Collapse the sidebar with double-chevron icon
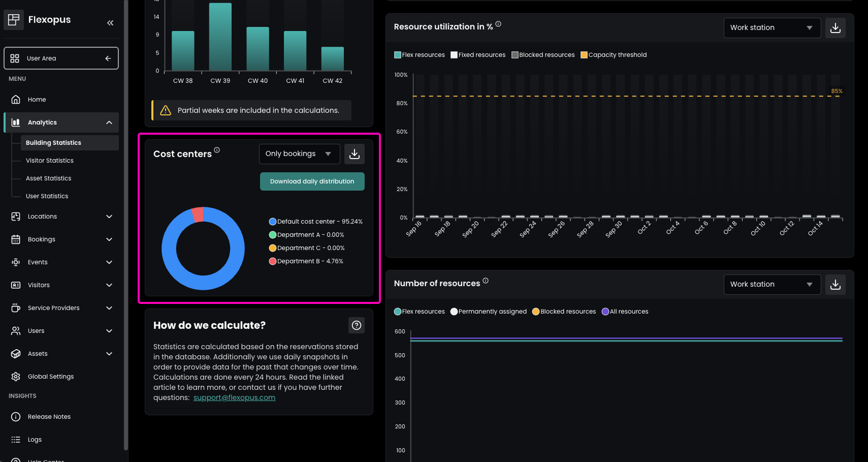This screenshot has width=868, height=462. coord(110,23)
